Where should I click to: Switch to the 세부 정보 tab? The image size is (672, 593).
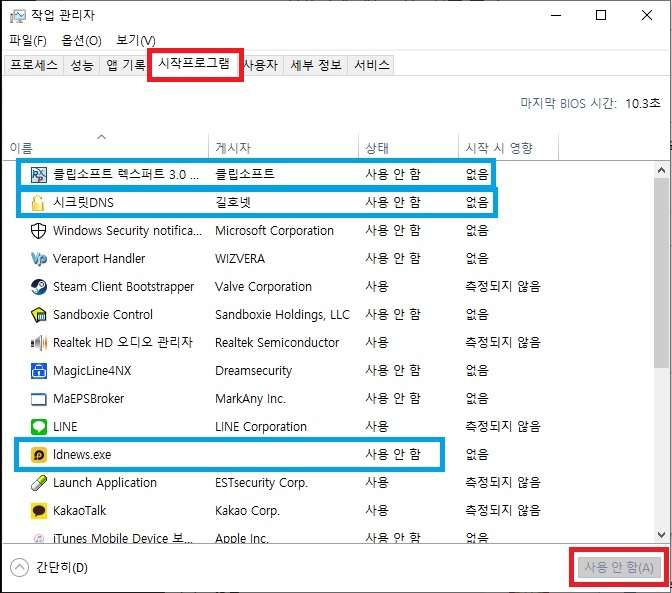click(316, 65)
